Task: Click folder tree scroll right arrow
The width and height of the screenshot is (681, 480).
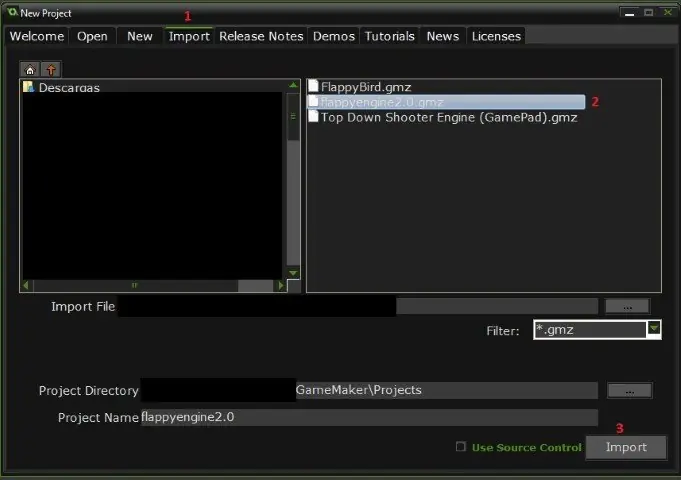Action: (x=281, y=285)
